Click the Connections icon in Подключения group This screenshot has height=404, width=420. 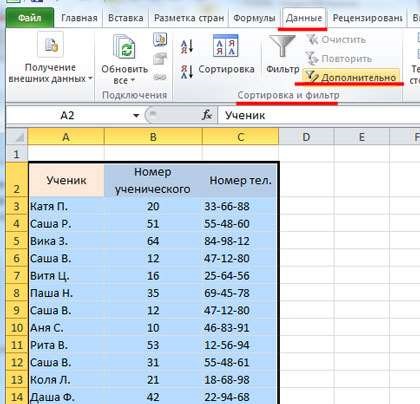click(x=160, y=39)
